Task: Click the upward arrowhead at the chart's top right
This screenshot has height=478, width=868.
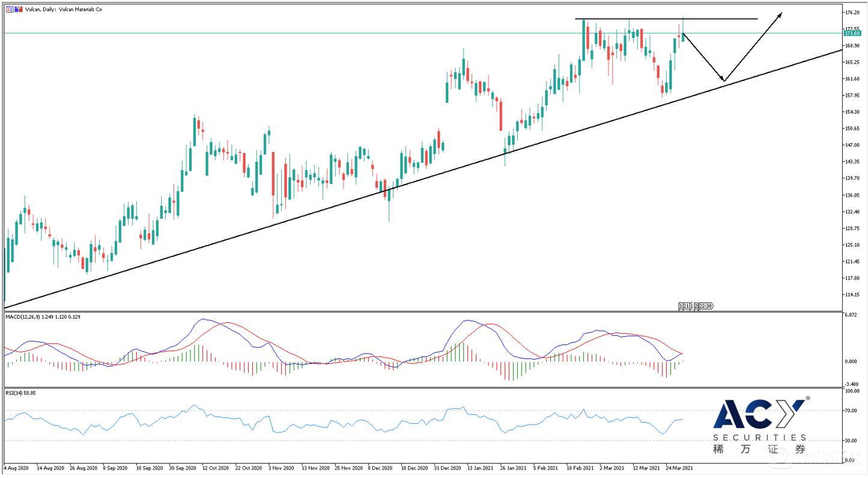Action: (780, 14)
